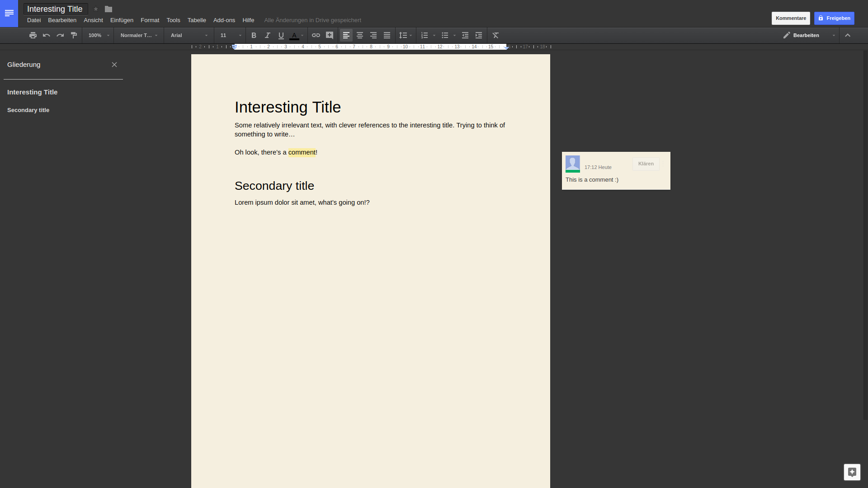Open the Tabelle menu

click(x=197, y=20)
